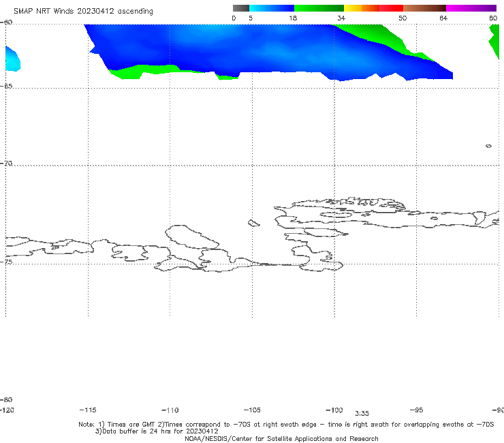
Task: Click the "Times are GMT" note line
Action: coord(286,425)
